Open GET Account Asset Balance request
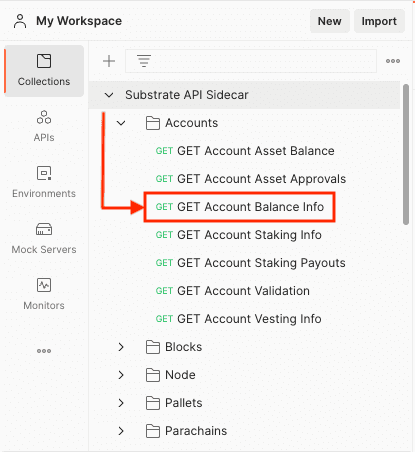The width and height of the screenshot is (415, 452). coord(245,151)
